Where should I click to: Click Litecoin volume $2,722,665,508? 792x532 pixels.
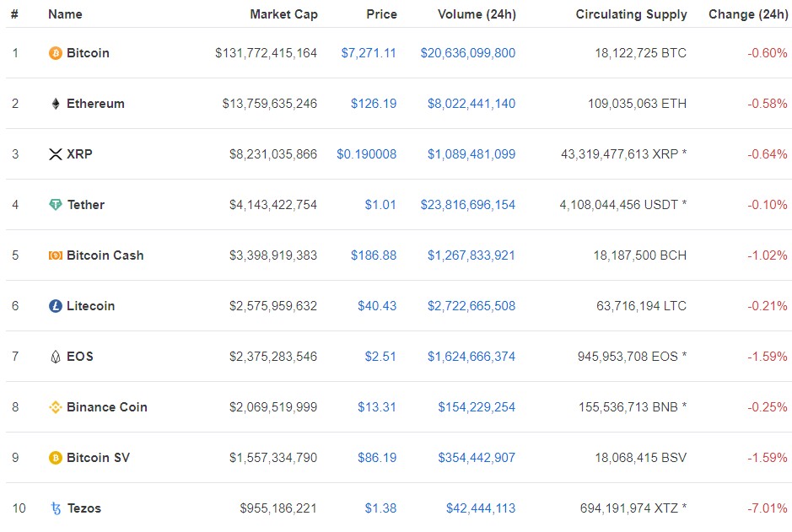[x=471, y=306]
